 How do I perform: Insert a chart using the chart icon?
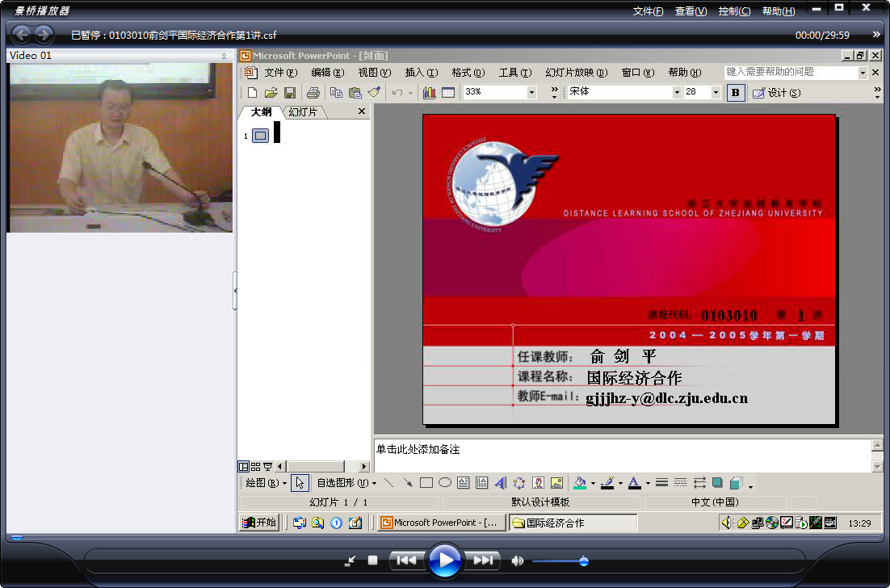[429, 92]
